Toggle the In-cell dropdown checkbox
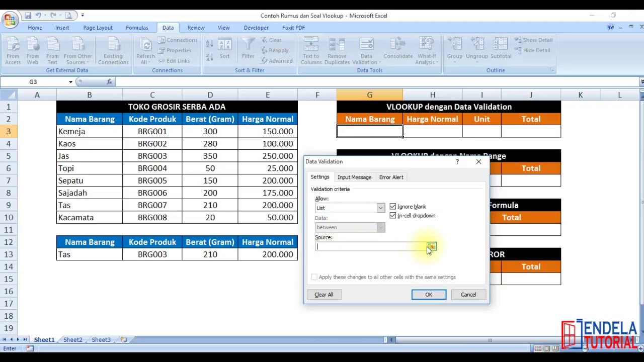Screen dimensions: 644x362 point(393,216)
